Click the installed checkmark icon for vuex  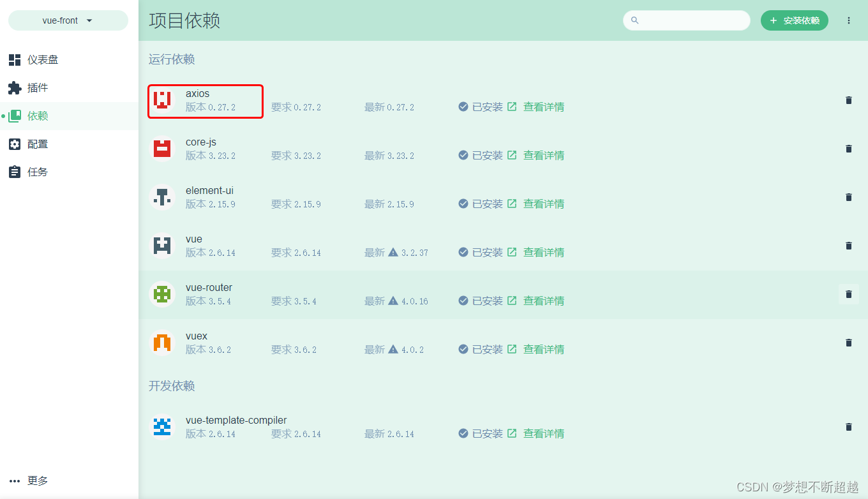[x=463, y=350]
